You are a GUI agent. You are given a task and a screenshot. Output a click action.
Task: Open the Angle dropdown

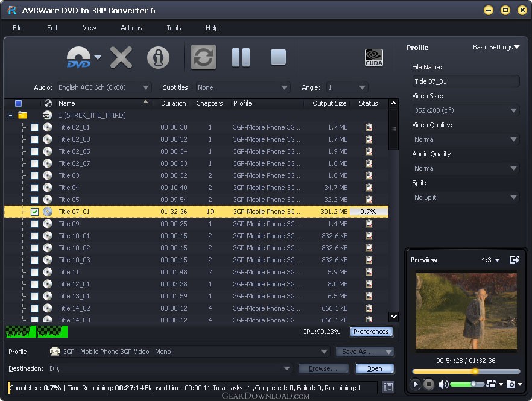point(347,87)
